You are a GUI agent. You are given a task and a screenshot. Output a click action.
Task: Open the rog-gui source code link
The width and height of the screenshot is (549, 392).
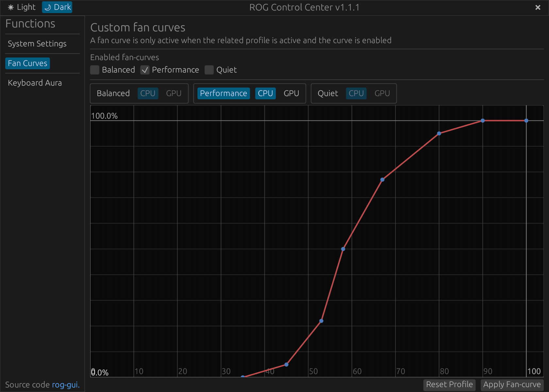click(66, 385)
